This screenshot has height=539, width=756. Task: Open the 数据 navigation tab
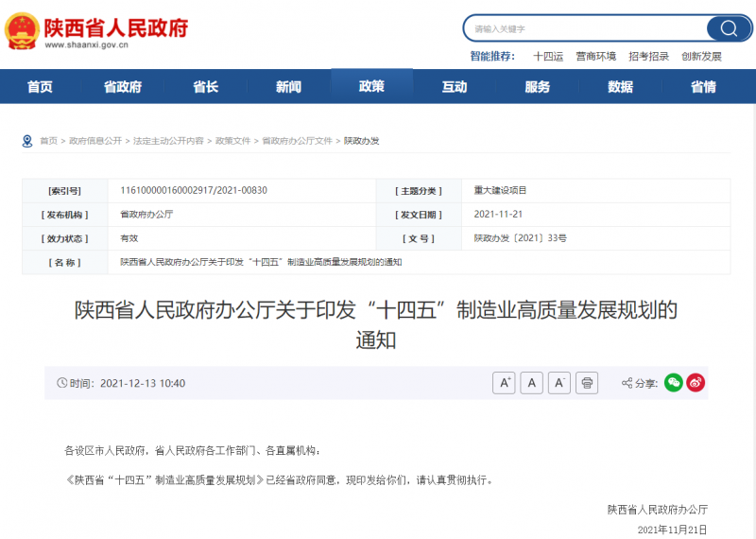[621, 87]
